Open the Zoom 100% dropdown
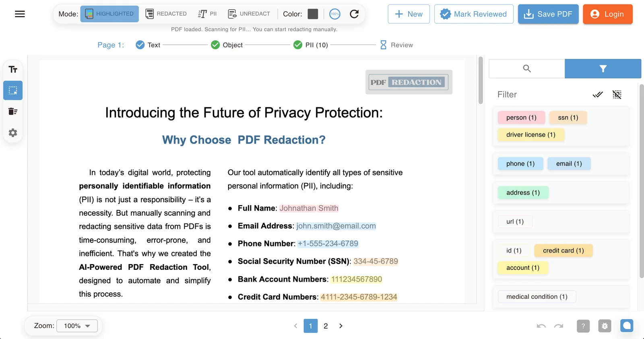 point(77,326)
